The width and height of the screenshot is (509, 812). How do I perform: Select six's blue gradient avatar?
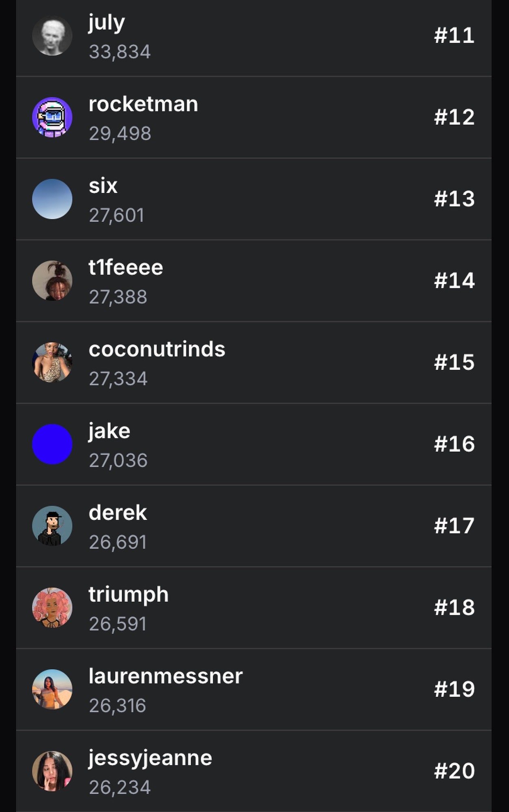click(x=52, y=199)
